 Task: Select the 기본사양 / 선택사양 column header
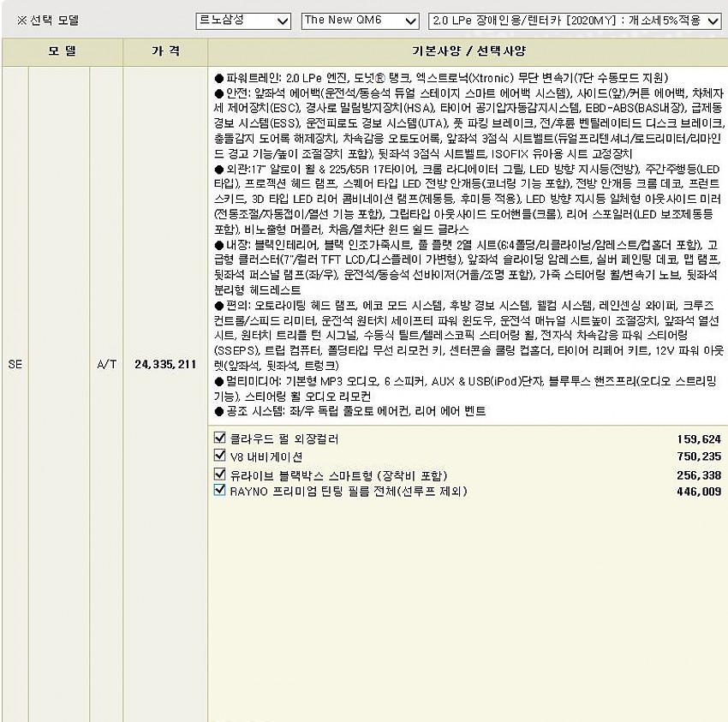click(468, 51)
